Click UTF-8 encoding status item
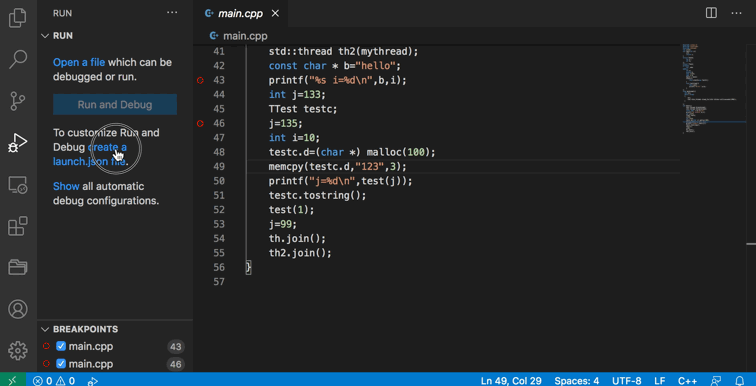The width and height of the screenshot is (756, 386). click(x=627, y=381)
